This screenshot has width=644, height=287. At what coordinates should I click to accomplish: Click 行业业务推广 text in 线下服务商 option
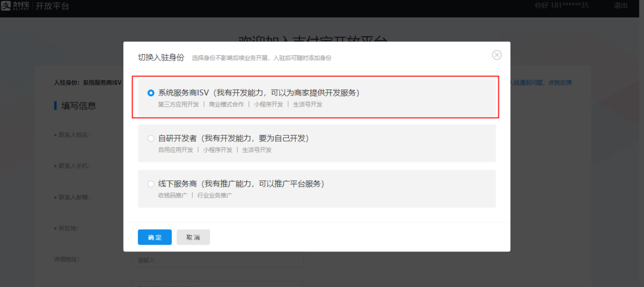215,195
